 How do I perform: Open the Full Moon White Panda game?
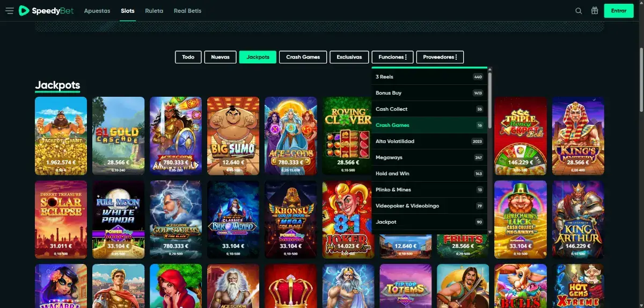click(x=118, y=219)
